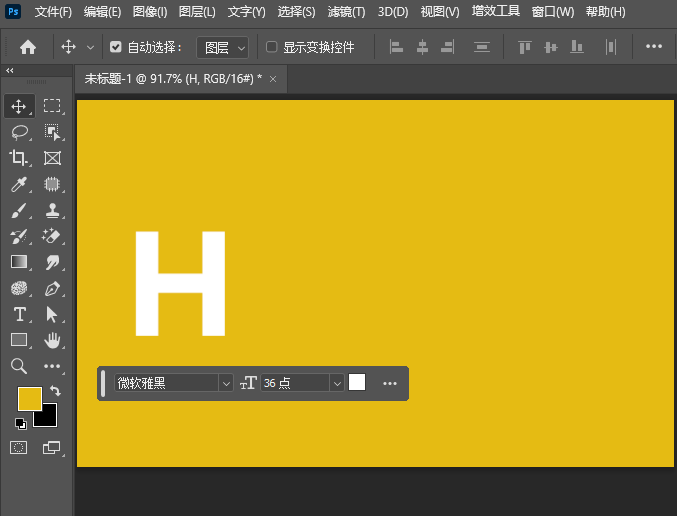Activate the Horizontal Type tool
The width and height of the screenshot is (677, 516).
coord(19,314)
